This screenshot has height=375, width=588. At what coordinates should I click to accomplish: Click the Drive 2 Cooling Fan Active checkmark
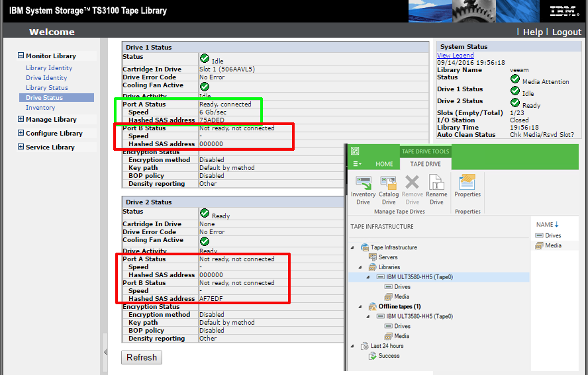point(205,241)
